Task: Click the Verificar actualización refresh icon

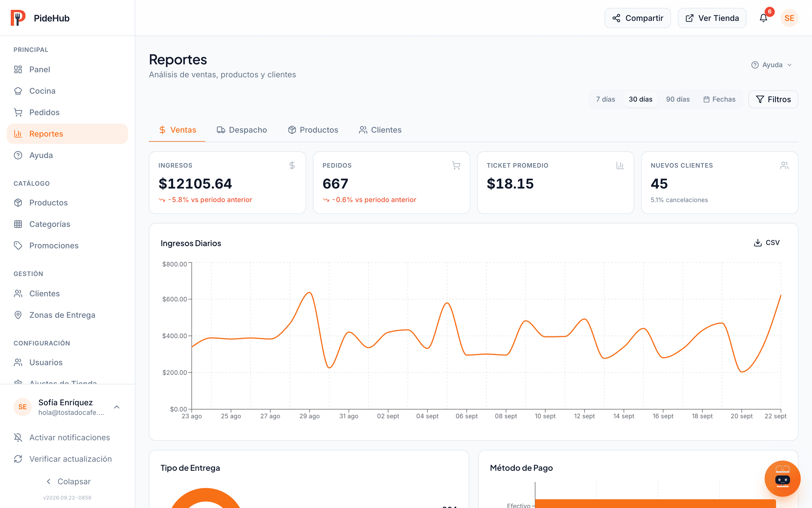Action: click(x=18, y=459)
